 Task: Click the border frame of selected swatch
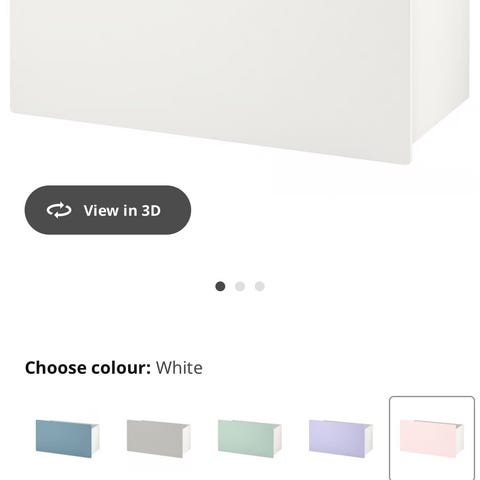[432, 397]
